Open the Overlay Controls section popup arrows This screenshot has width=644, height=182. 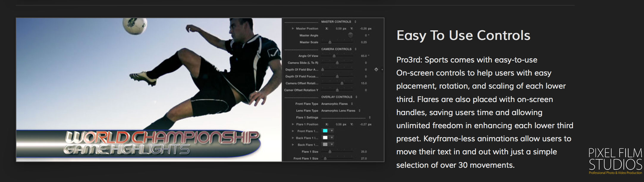tap(356, 97)
